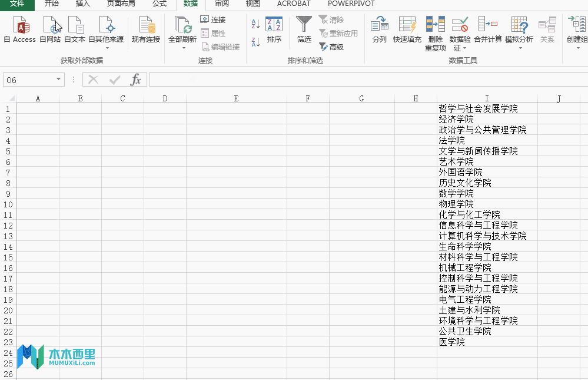Sort ascending A to Z
Screen dimensions: 588x380
256,24
